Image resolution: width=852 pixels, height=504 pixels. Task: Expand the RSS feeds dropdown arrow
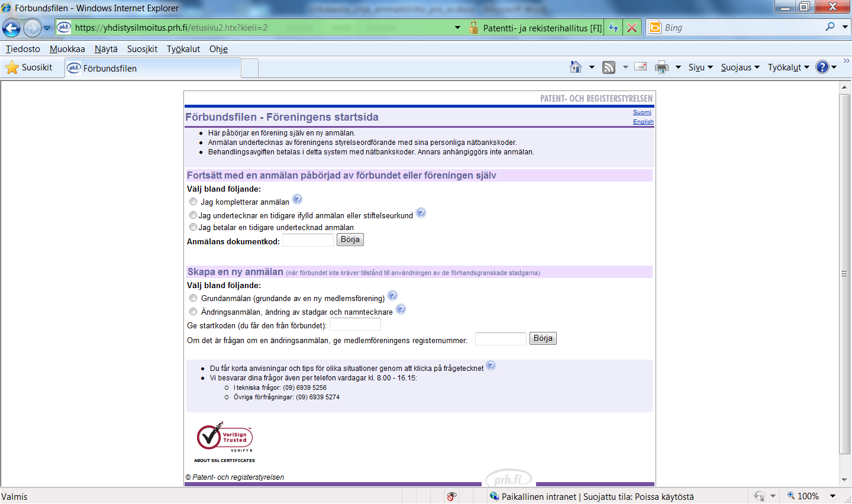pos(625,67)
